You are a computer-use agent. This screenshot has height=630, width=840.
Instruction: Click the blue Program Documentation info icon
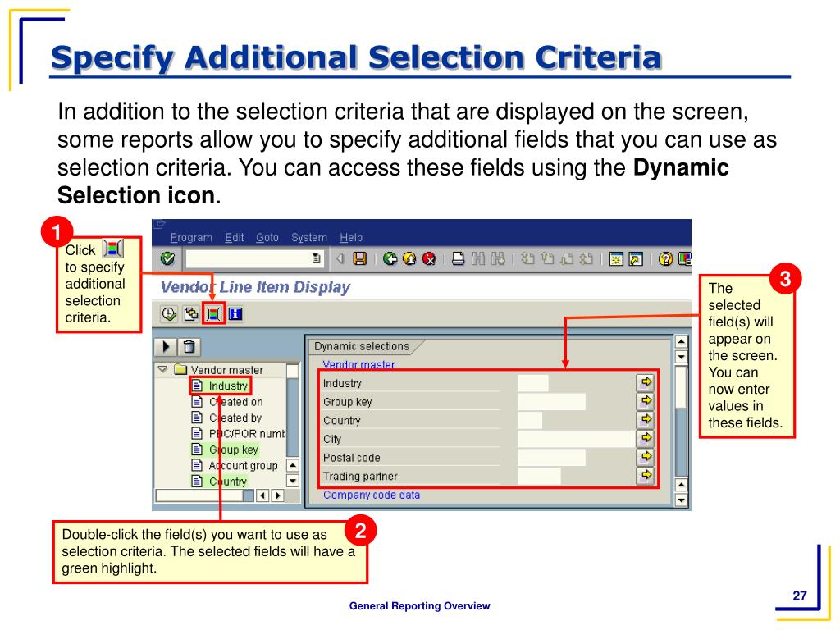[x=235, y=314]
